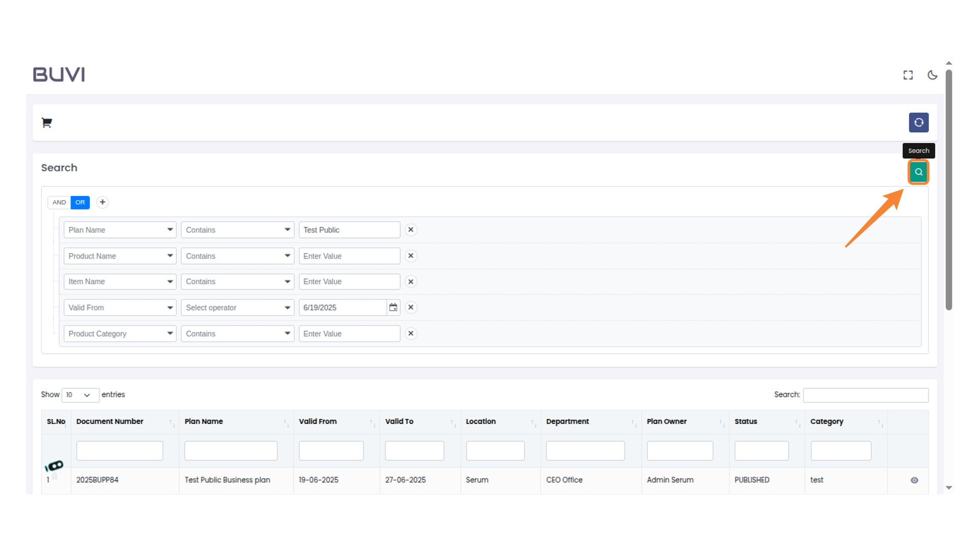Click the teal Search magnifier button
980x551 pixels.
coord(918,172)
